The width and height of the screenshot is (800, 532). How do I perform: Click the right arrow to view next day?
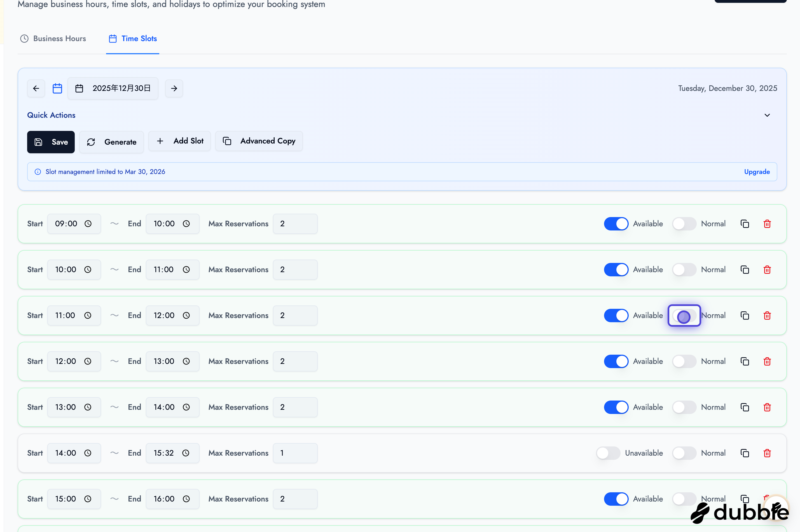(174, 88)
